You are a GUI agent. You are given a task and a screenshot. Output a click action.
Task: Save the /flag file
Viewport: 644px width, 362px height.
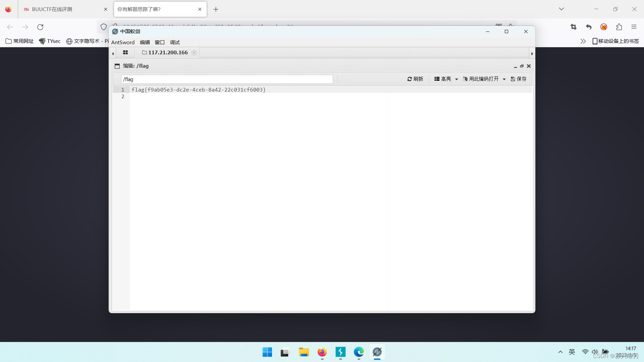tap(519, 79)
